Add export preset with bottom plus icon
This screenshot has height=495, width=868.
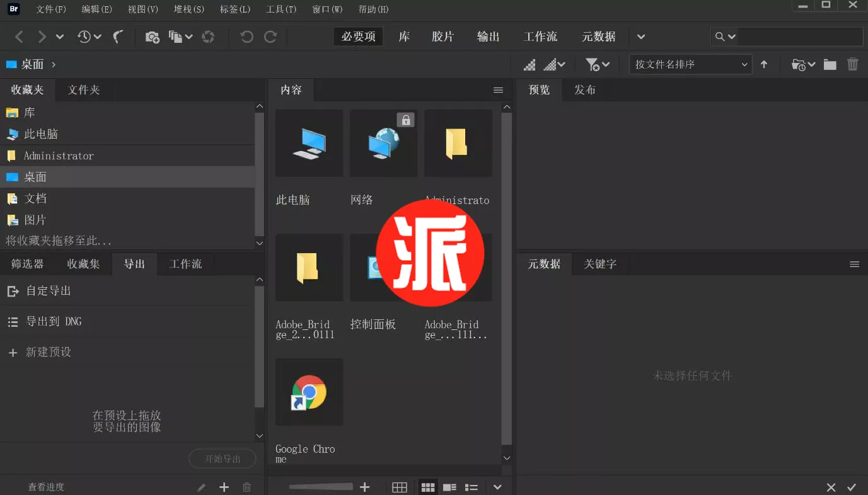point(224,487)
